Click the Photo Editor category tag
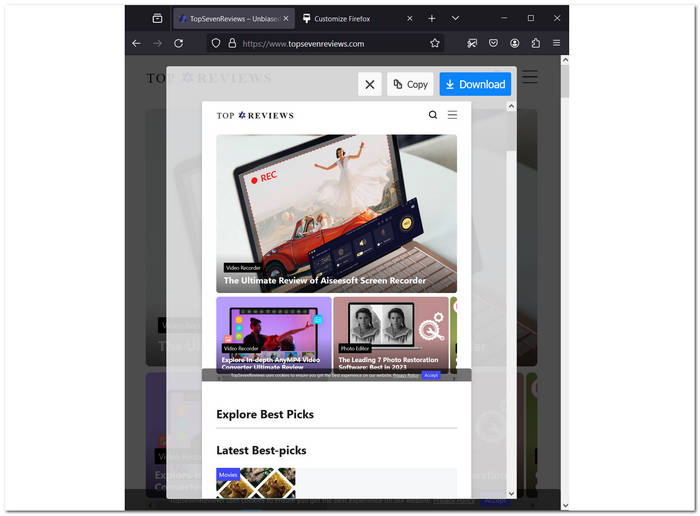Screen dimensions: 700x516 pyautogui.click(x=355, y=349)
